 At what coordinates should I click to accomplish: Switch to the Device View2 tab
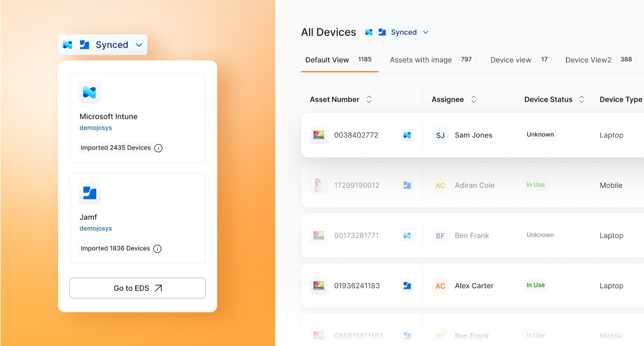[601, 60]
